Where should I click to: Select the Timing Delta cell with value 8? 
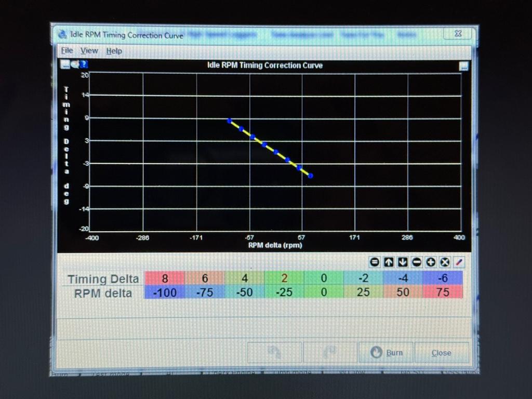click(x=164, y=278)
